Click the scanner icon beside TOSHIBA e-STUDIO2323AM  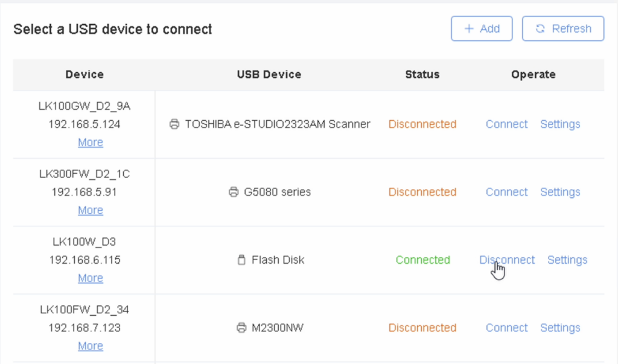point(174,124)
